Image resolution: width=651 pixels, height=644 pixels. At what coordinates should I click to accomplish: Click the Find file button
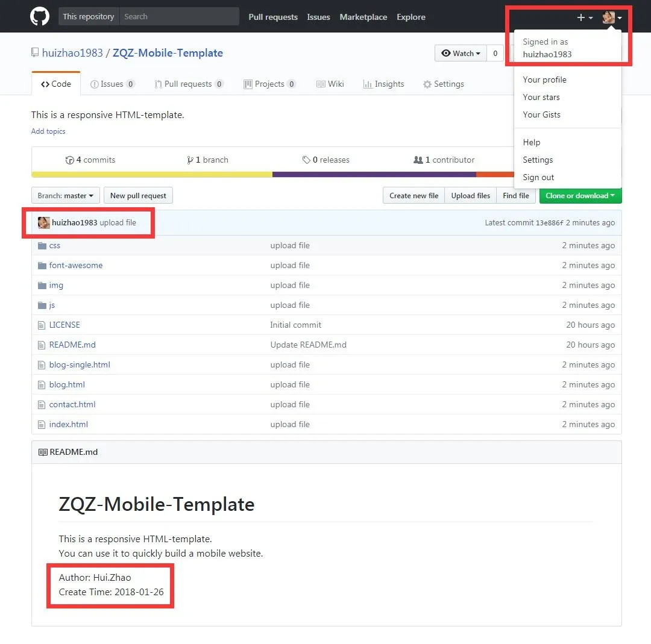point(515,195)
